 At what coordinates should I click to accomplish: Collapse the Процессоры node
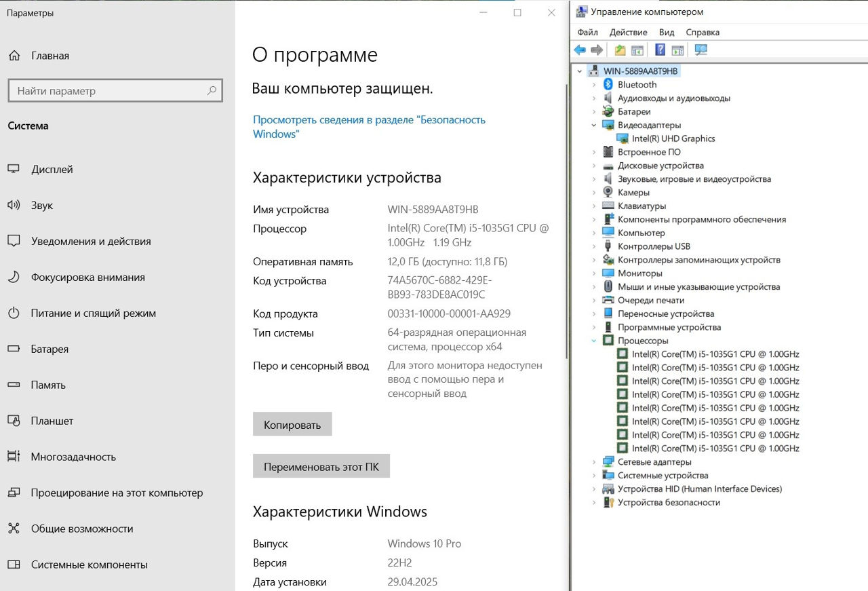(594, 341)
